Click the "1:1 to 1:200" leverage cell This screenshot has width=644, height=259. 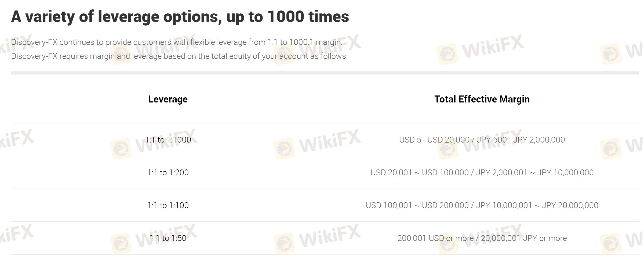168,173
